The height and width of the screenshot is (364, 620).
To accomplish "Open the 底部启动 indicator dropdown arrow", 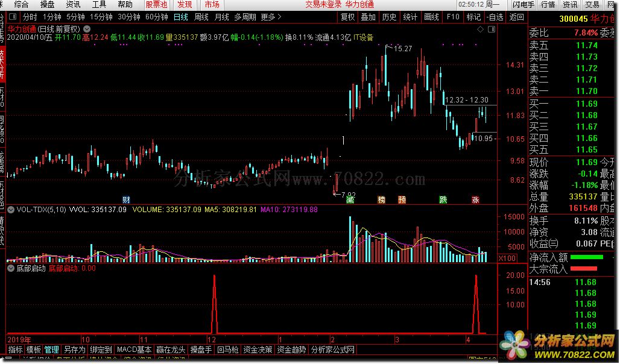I will [11, 269].
